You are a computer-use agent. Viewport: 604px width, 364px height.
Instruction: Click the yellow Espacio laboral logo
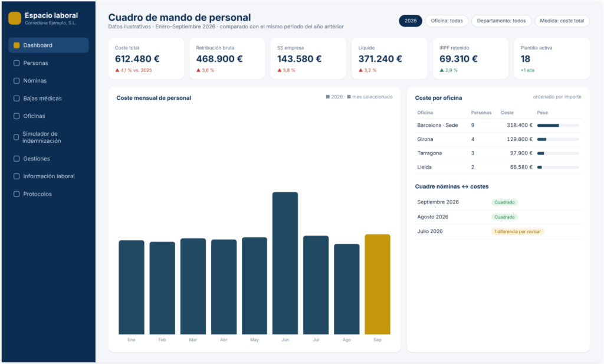15,18
